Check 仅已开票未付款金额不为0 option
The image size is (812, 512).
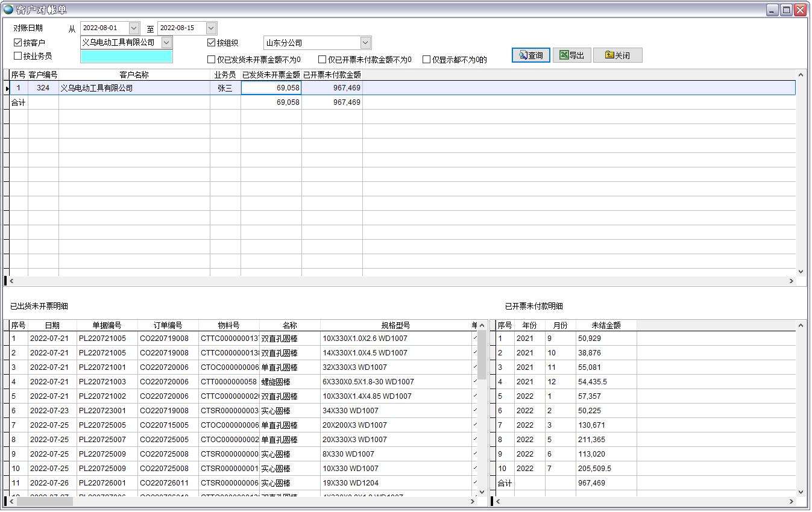(323, 60)
